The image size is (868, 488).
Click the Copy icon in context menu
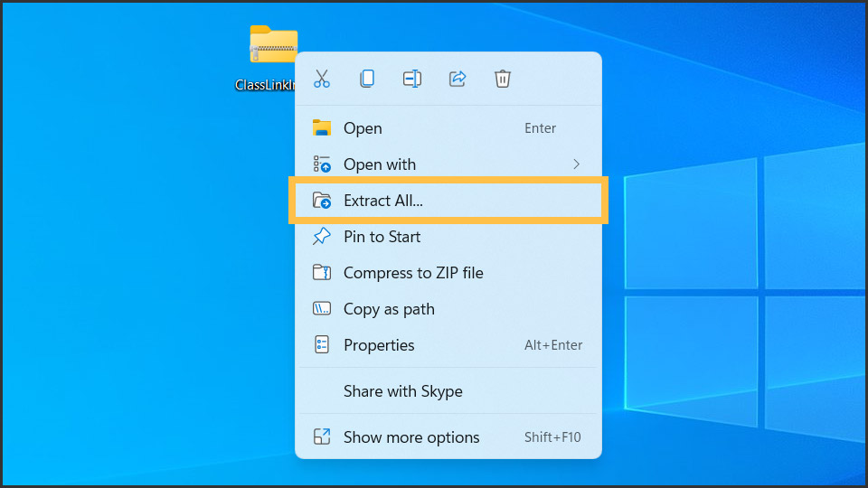(x=367, y=79)
